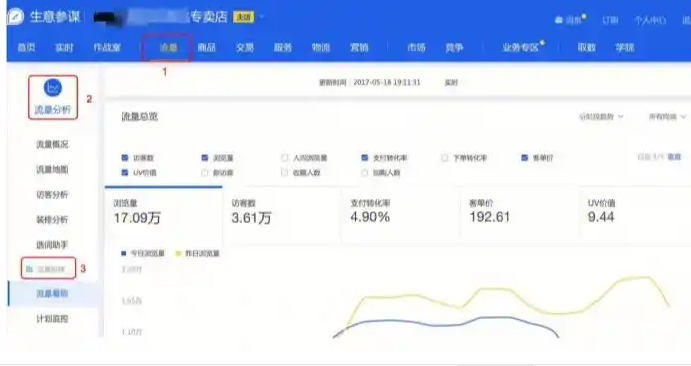The width and height of the screenshot is (691, 366).
Task: Open 装修分析 in the sidebar
Action: (52, 220)
